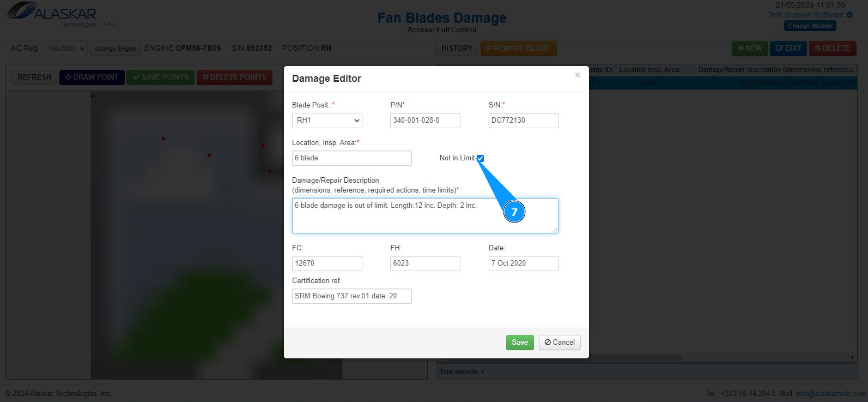The width and height of the screenshot is (868, 402).
Task: Click the green New button
Action: tap(750, 49)
